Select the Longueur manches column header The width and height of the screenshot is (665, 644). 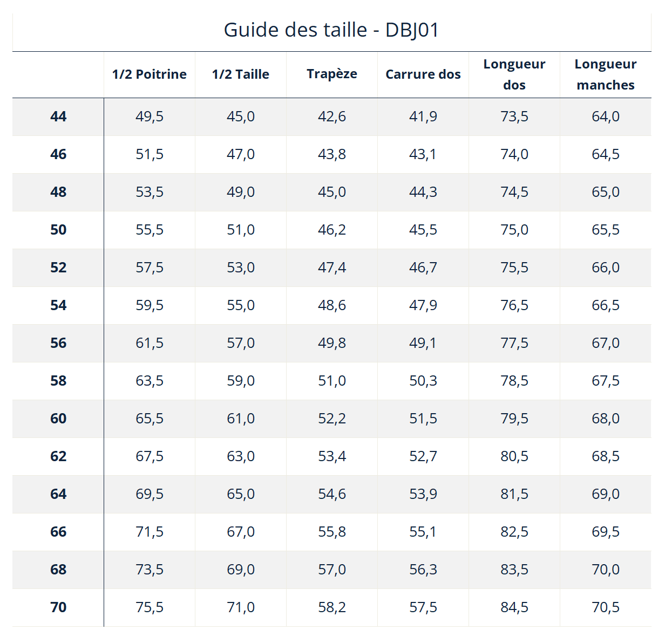click(606, 74)
